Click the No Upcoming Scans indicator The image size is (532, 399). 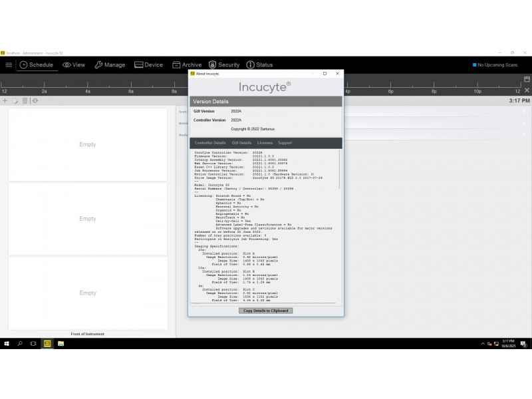pos(495,65)
